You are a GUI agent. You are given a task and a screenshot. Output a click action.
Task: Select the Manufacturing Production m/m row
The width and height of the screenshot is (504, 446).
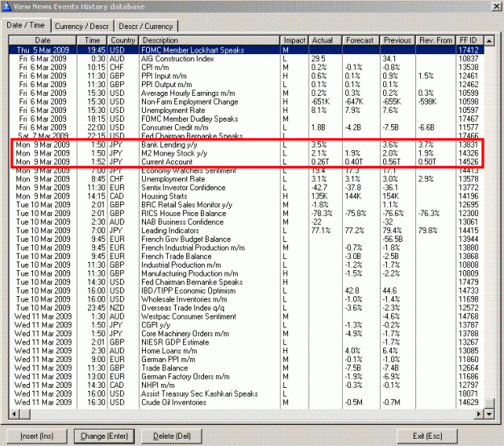[x=247, y=273]
